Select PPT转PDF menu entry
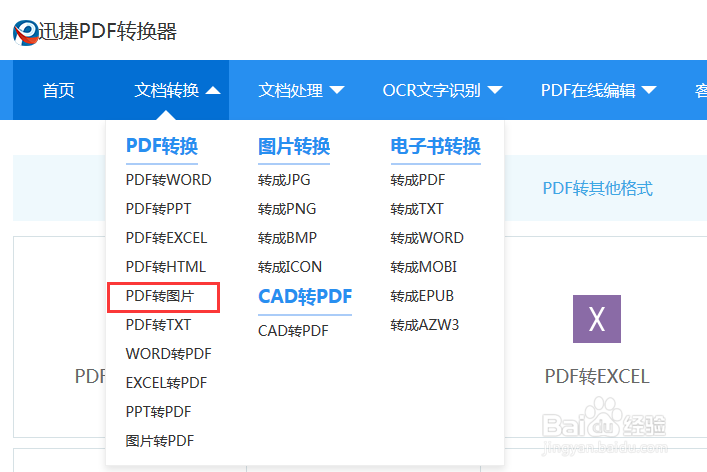This screenshot has width=707, height=472. click(159, 412)
